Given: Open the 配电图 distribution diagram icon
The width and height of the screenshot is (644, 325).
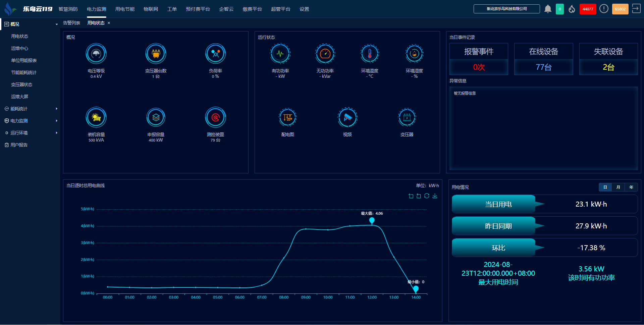Looking at the screenshot, I should 287,118.
